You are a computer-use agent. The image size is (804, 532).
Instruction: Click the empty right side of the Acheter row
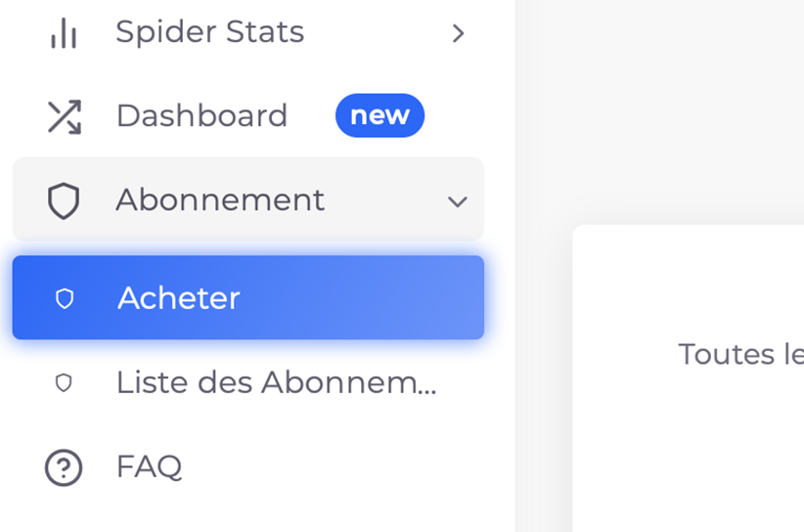point(391,298)
